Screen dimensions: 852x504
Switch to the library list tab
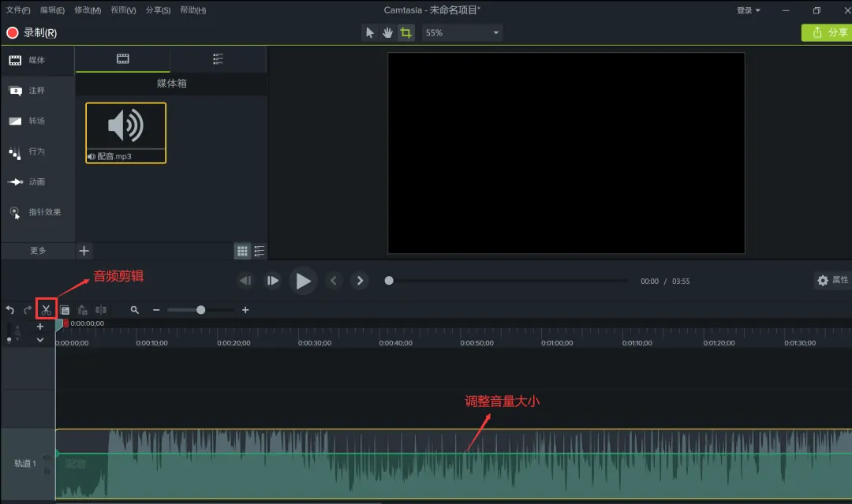coord(218,59)
